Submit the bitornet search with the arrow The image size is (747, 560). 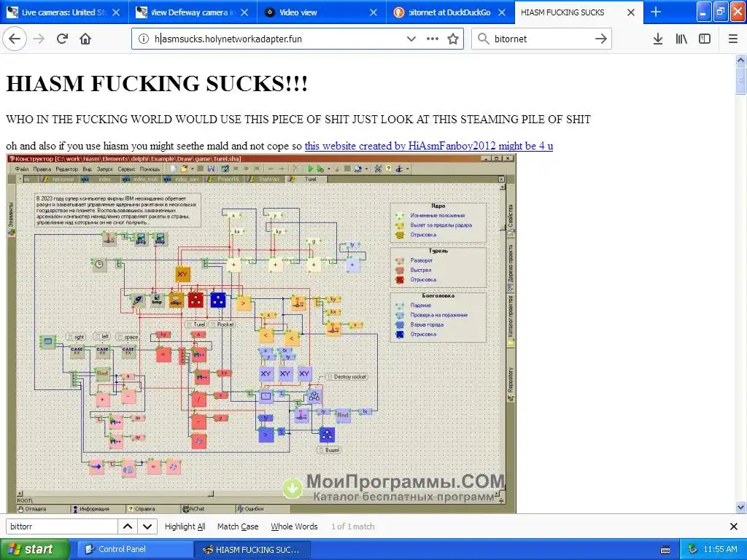pyautogui.click(x=601, y=39)
